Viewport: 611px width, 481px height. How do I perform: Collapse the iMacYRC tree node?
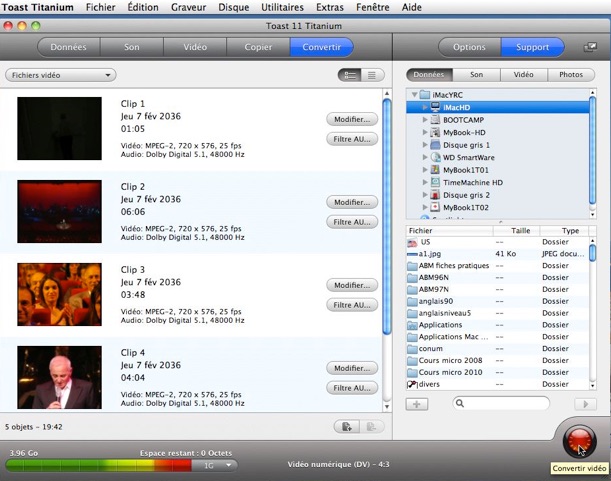(x=415, y=95)
